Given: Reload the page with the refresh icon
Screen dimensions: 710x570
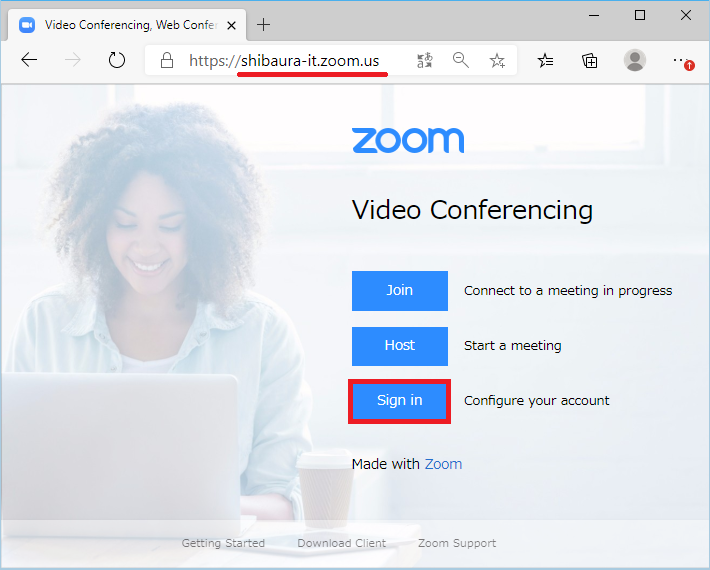Looking at the screenshot, I should (x=117, y=60).
